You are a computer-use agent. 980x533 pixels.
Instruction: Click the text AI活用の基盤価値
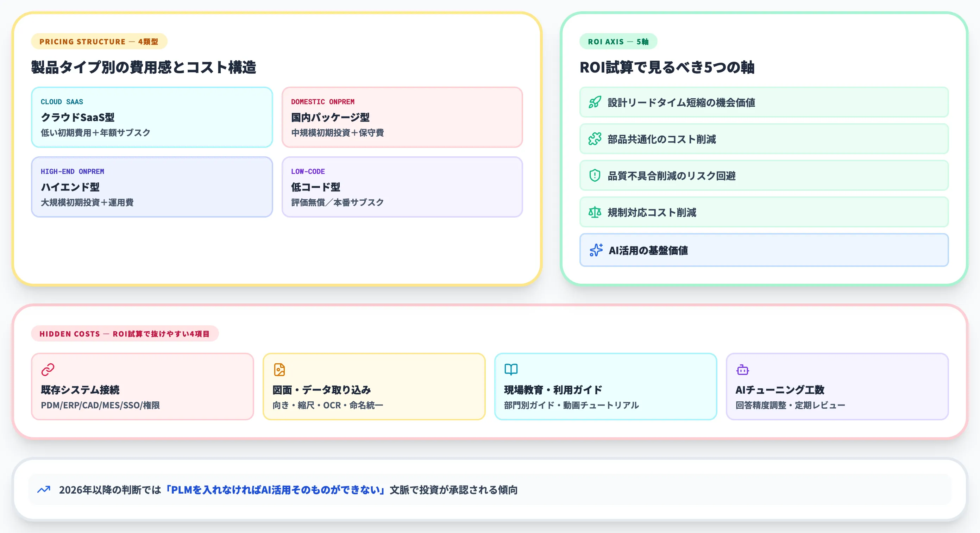click(x=648, y=250)
